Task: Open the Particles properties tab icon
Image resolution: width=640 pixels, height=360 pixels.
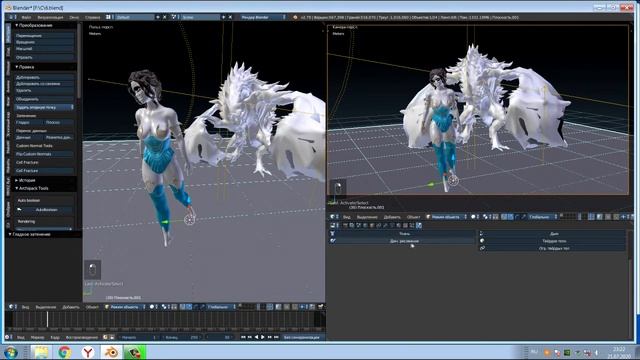Action: pyautogui.click(x=412, y=225)
